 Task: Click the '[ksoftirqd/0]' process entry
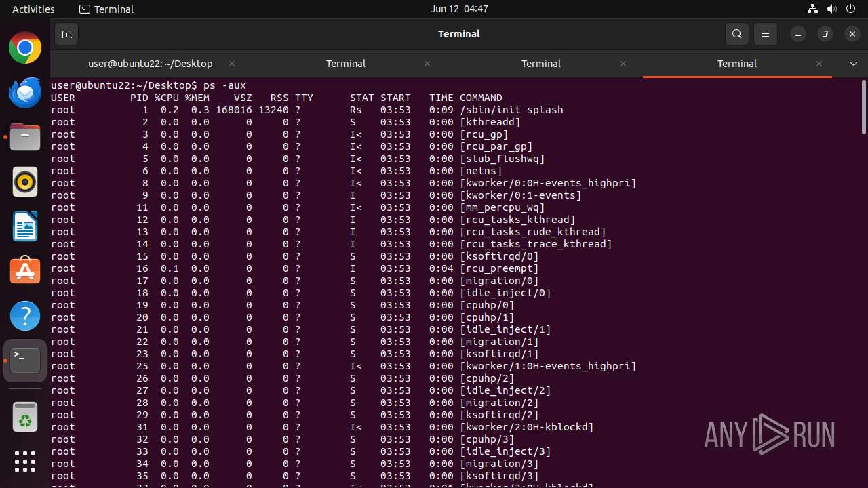click(x=499, y=256)
